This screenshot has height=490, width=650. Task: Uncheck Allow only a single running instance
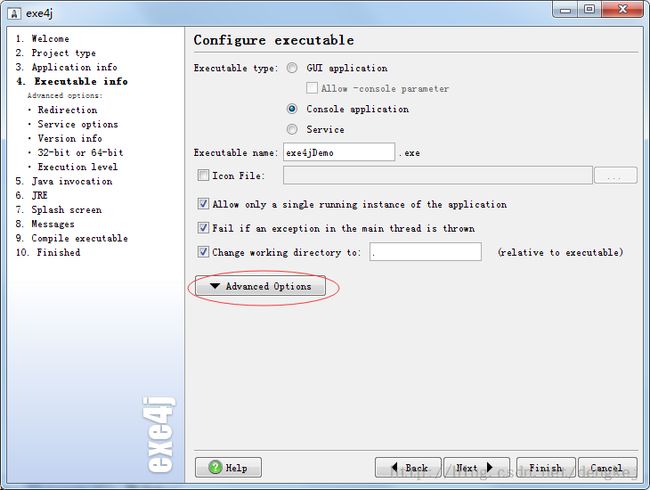tap(203, 204)
